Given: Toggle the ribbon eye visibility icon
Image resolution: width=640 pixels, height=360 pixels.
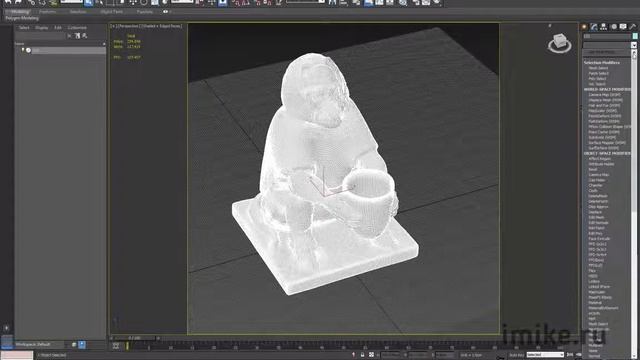Looking at the screenshot, I should click(165, 12).
